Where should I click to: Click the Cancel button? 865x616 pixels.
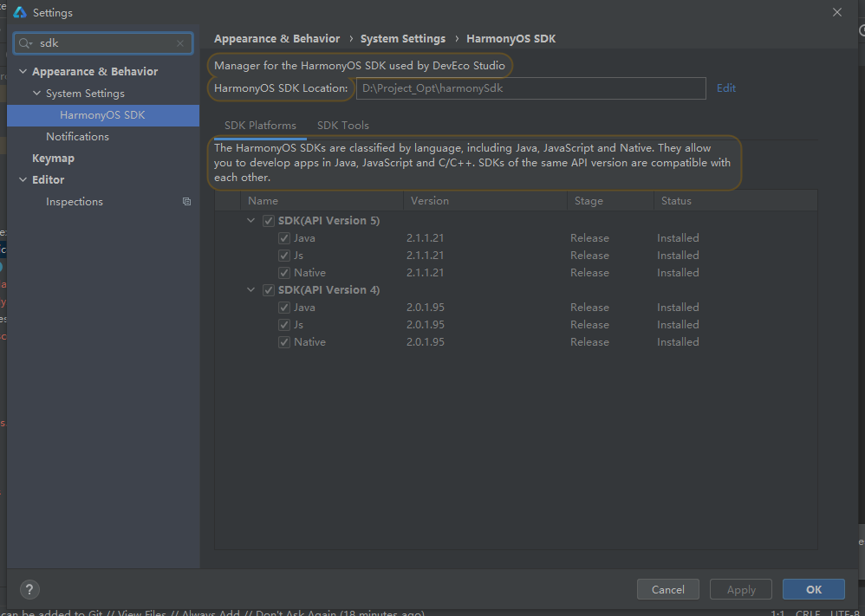(x=668, y=589)
